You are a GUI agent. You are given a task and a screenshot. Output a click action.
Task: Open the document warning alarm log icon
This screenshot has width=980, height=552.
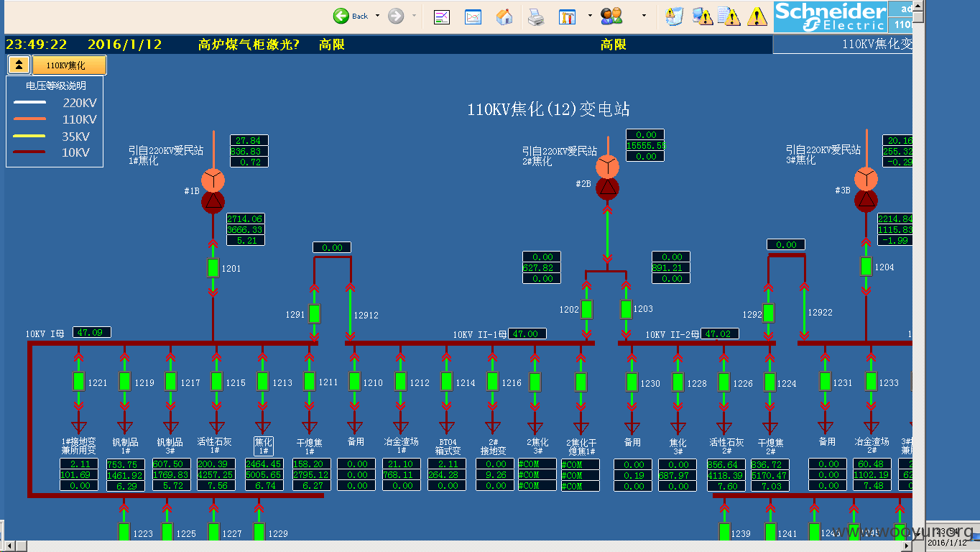tap(729, 16)
